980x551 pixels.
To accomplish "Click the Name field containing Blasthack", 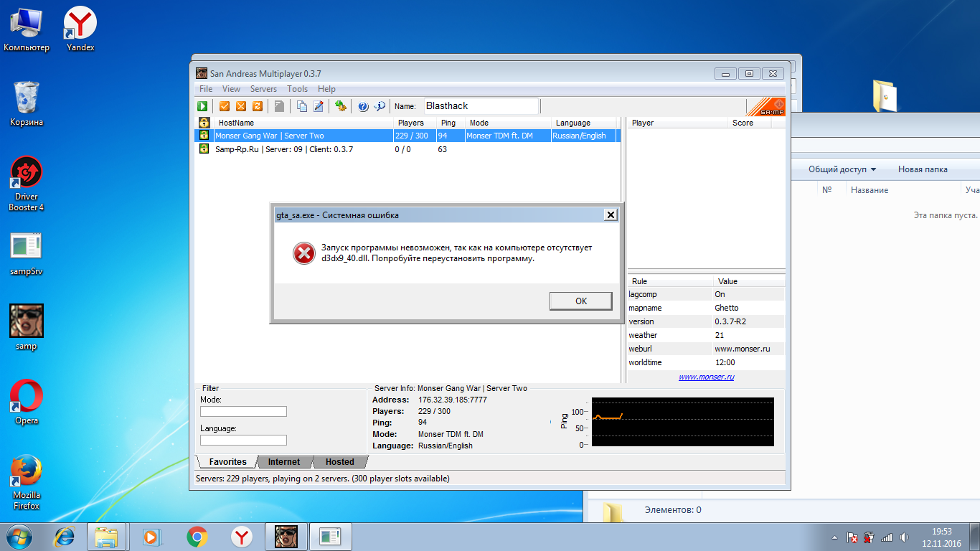I will [481, 106].
